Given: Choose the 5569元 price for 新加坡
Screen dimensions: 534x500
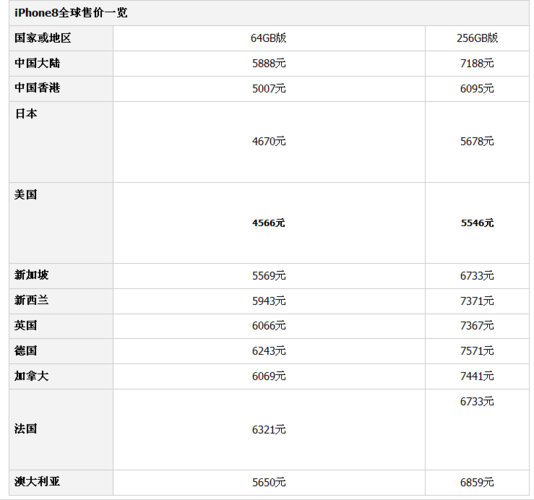Looking at the screenshot, I should click(269, 276).
